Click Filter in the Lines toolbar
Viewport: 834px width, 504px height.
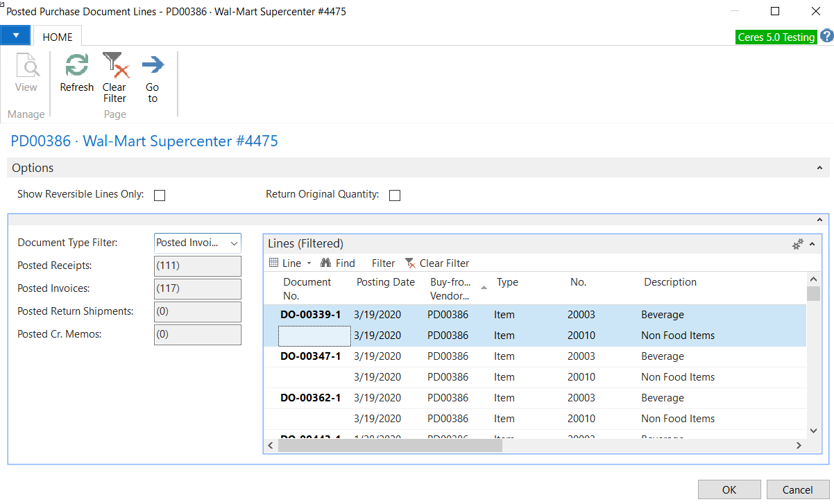[x=383, y=263]
